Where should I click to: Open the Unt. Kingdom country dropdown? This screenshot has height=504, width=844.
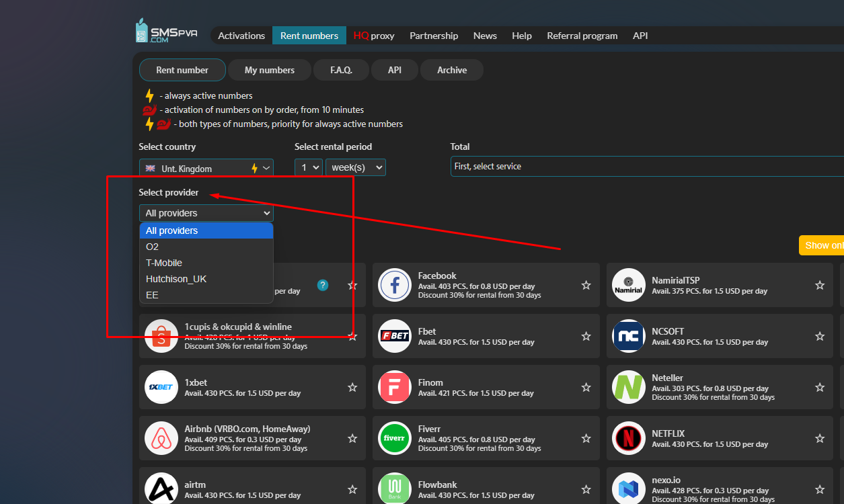[206, 168]
